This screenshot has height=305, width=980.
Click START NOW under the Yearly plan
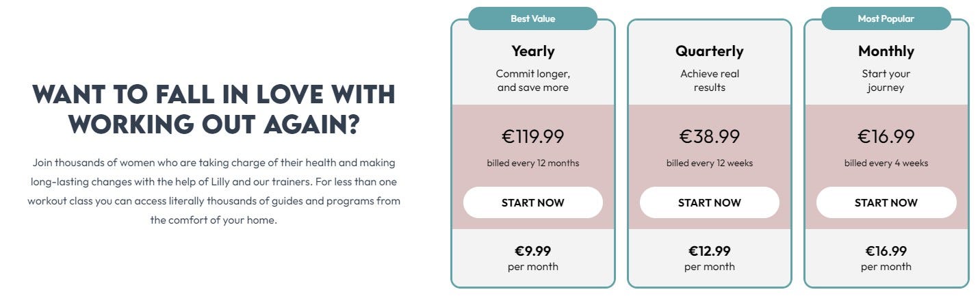pyautogui.click(x=532, y=202)
